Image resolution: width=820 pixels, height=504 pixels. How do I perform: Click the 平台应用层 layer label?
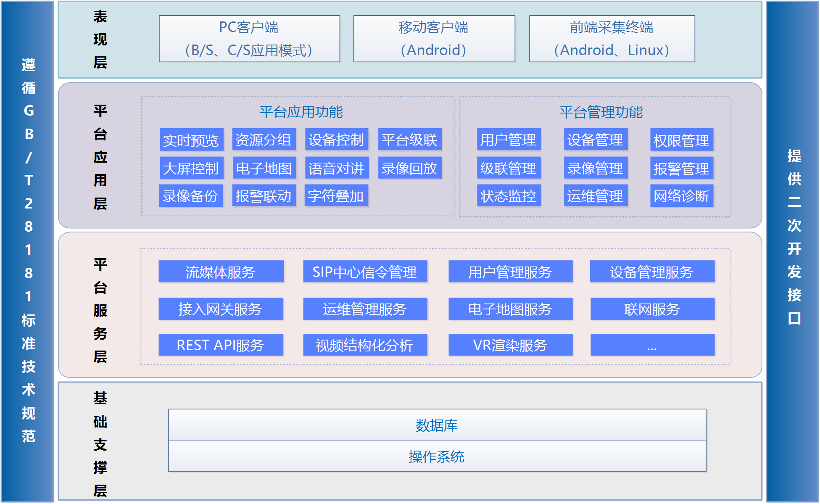click(100, 157)
